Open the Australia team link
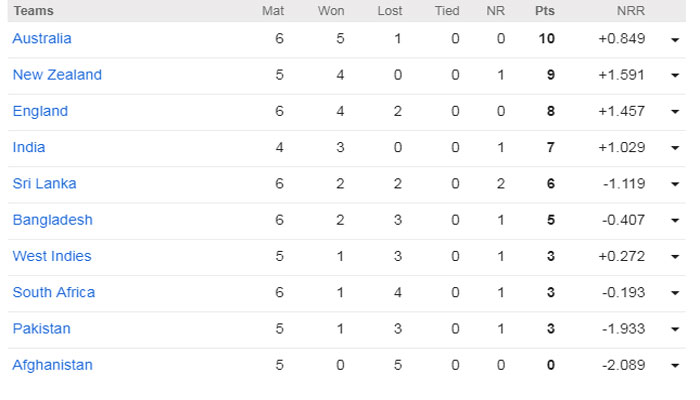Image resolution: width=700 pixels, height=400 pixels. (x=42, y=39)
